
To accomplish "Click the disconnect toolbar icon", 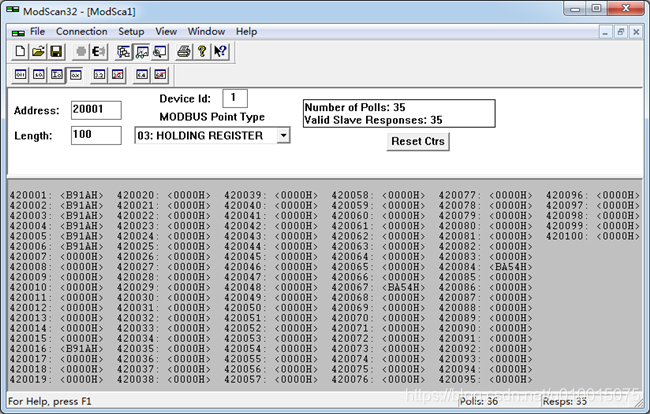I will coord(99,51).
